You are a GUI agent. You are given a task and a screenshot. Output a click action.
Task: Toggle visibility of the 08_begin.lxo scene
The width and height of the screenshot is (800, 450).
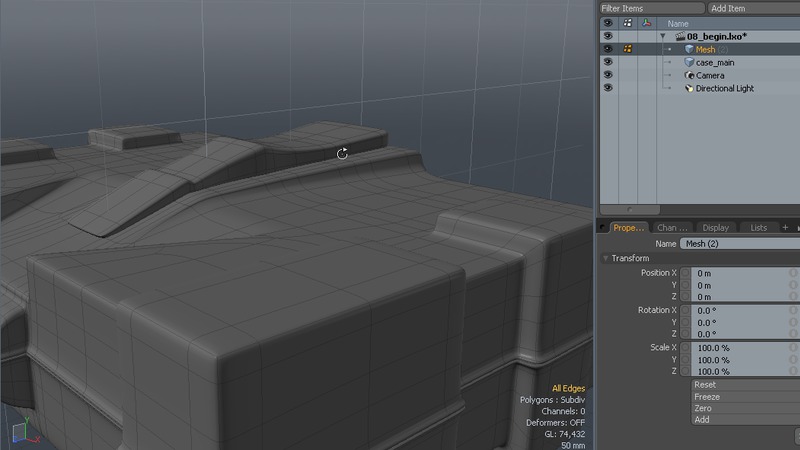[608, 36]
